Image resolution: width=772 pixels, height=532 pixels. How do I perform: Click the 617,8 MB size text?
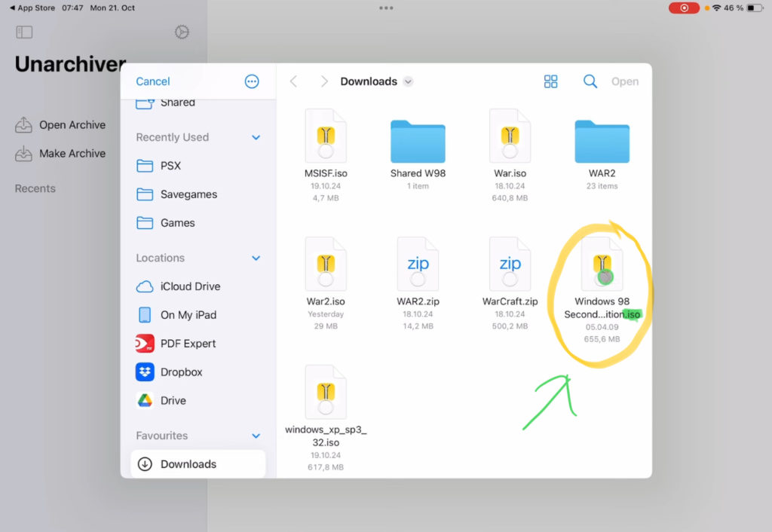point(326,467)
